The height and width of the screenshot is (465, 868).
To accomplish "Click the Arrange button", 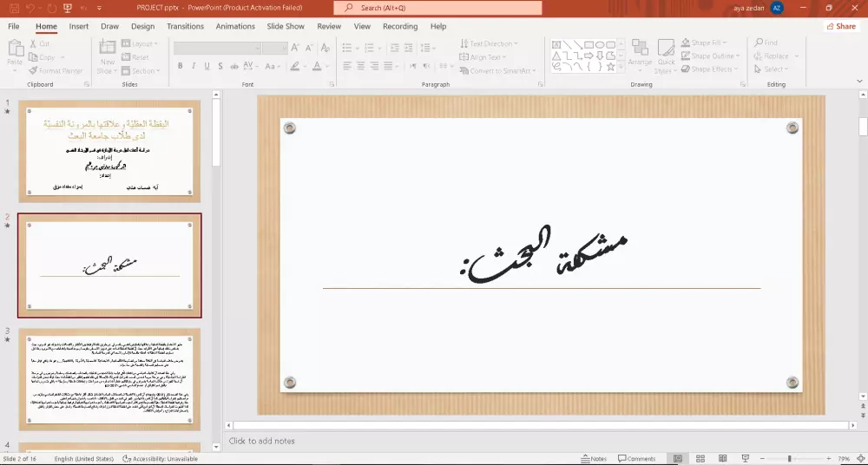I will [640, 55].
